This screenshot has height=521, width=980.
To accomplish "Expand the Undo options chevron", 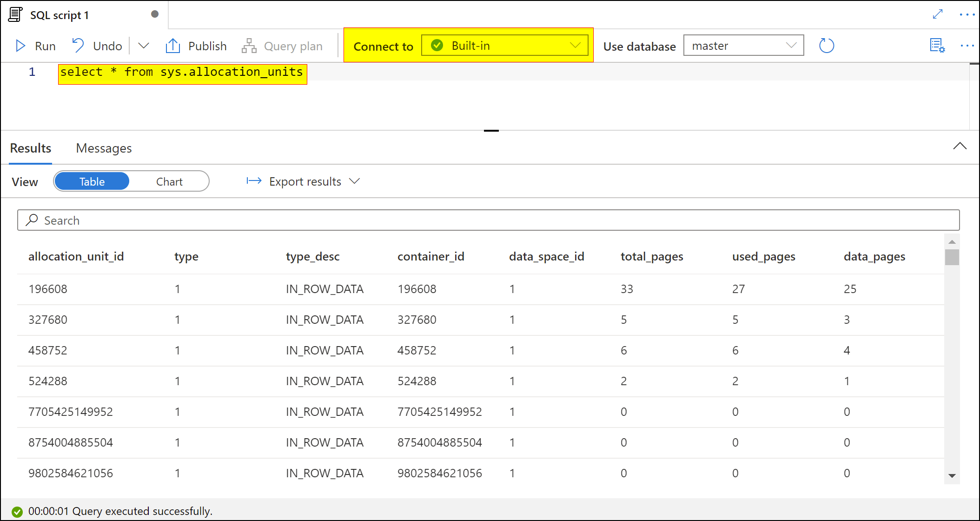I will tap(144, 46).
